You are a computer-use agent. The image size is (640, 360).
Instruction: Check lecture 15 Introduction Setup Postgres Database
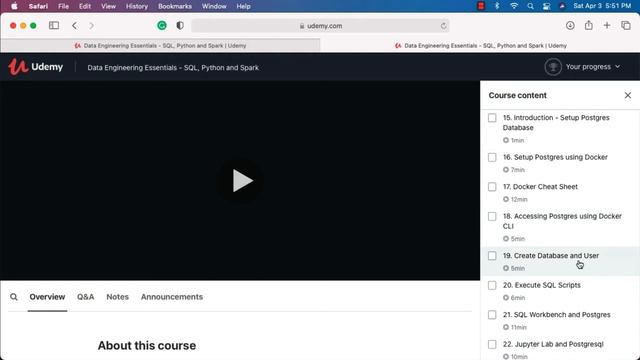[x=492, y=118]
